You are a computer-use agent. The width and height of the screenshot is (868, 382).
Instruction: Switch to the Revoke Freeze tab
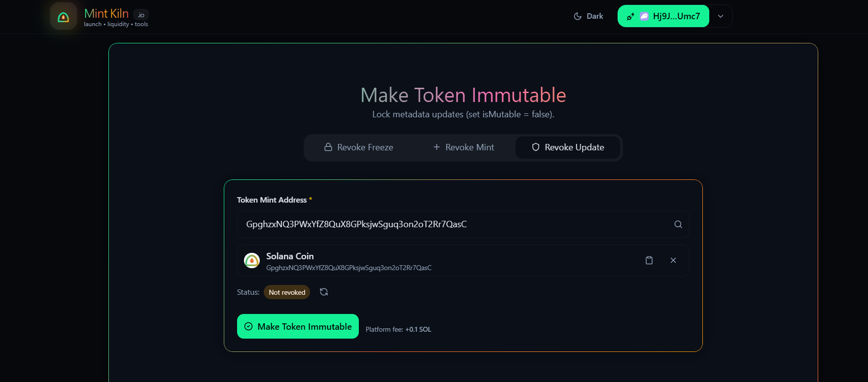(359, 147)
